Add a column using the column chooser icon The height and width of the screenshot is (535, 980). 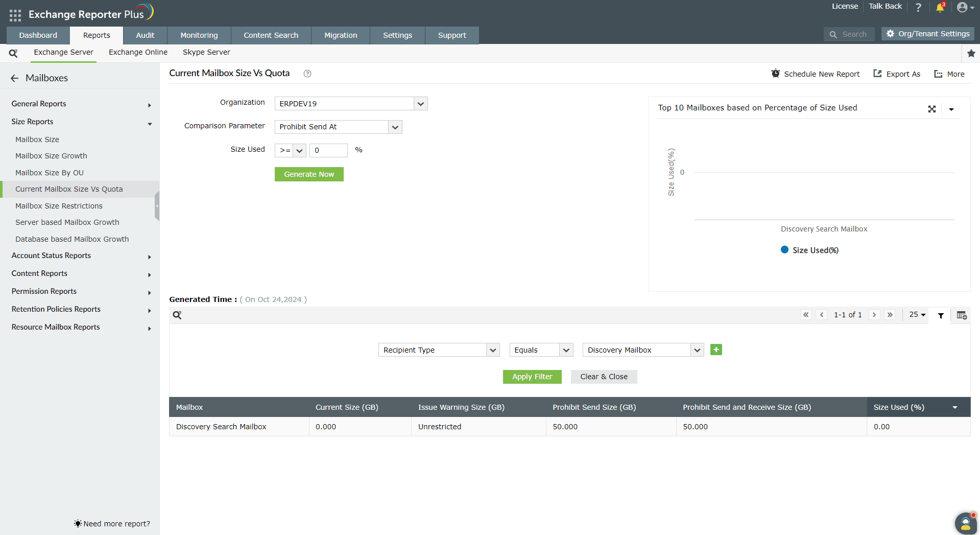(961, 315)
